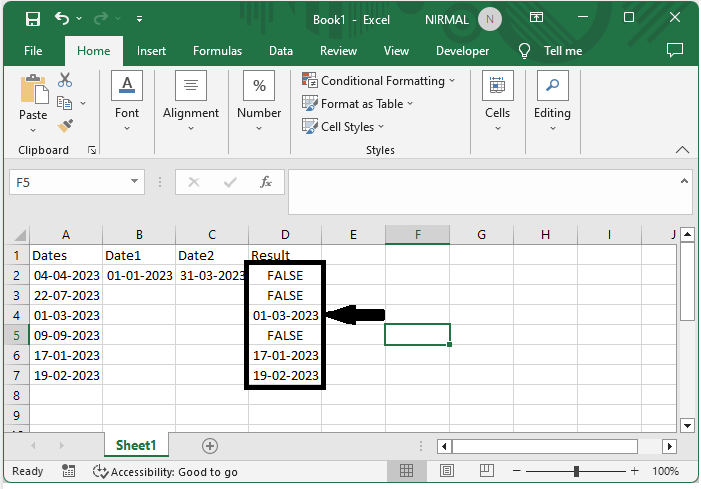Click the horizontal scrollbar left arrow
Viewport: 701px width, 489px height.
pos(444,446)
